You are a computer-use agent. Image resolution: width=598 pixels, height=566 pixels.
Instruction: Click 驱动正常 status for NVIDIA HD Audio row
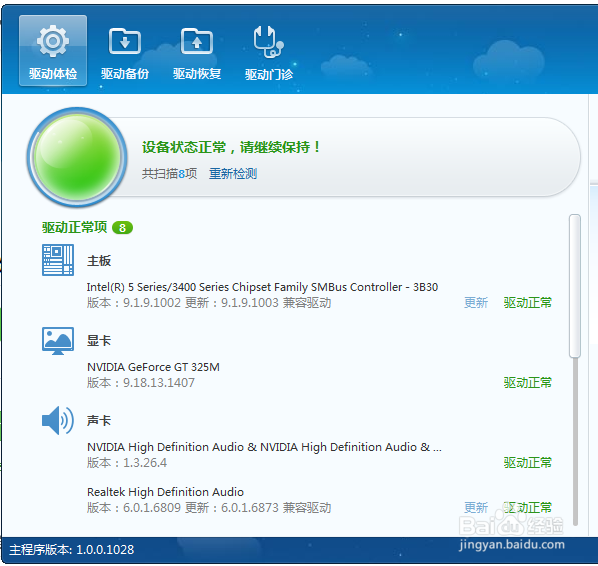528,463
